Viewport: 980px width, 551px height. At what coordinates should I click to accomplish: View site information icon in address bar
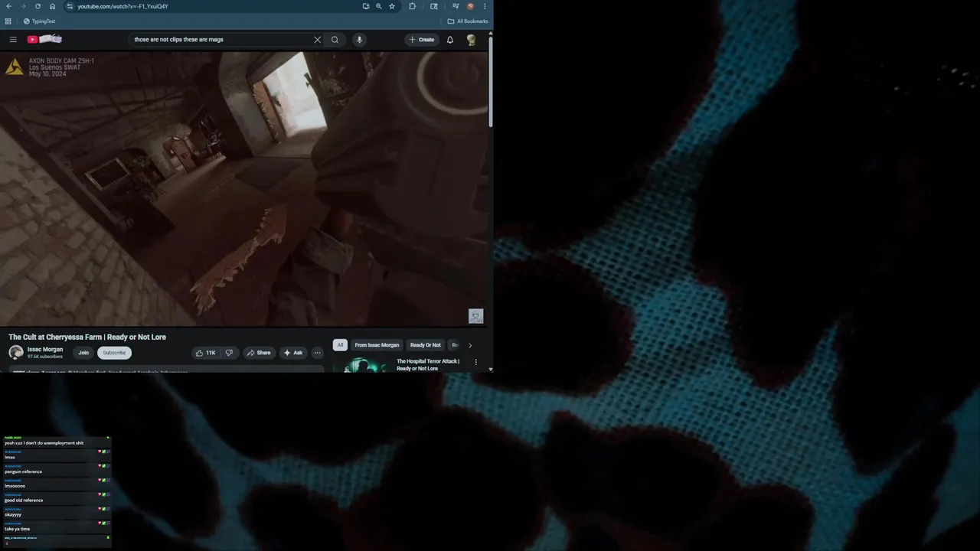pyautogui.click(x=69, y=6)
